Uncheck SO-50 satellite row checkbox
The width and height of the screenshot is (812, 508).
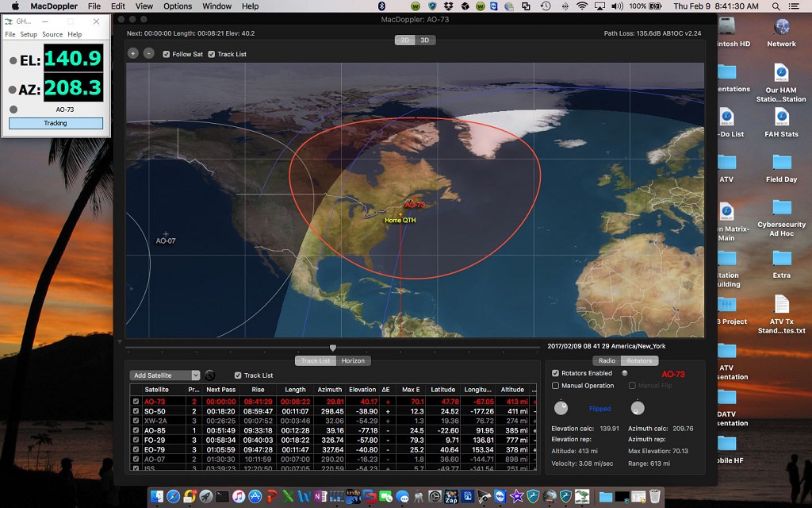click(x=136, y=411)
